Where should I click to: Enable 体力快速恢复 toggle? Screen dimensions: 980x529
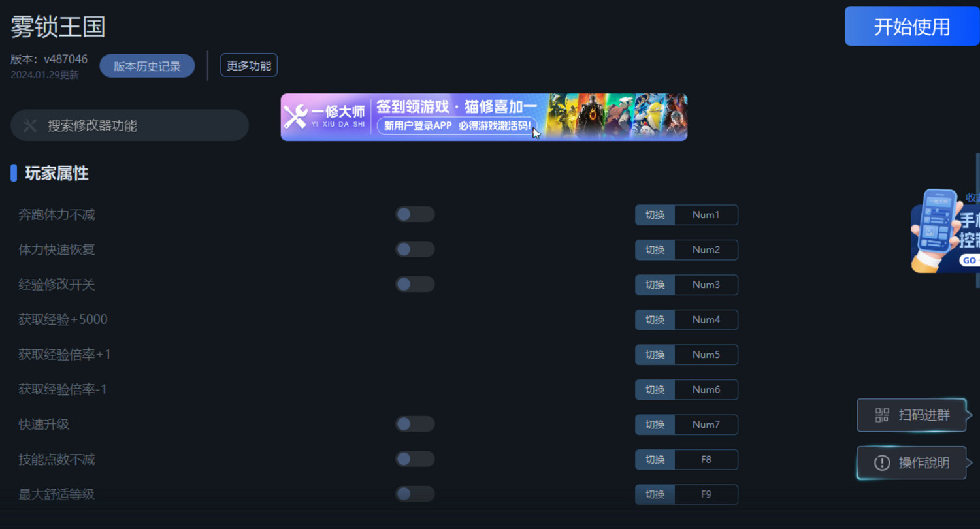(415, 249)
